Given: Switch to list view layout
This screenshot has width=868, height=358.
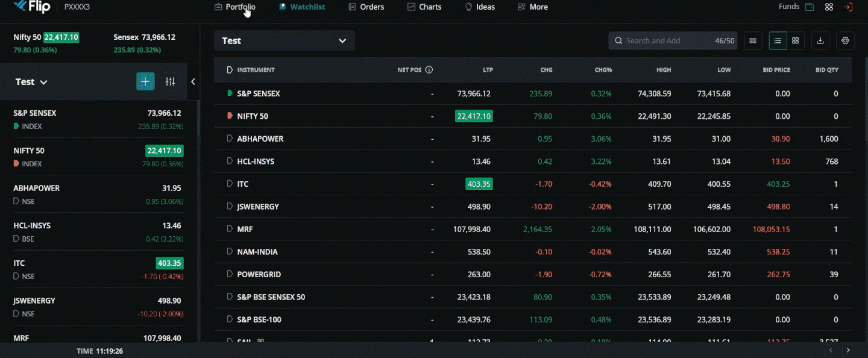Looking at the screenshot, I should 778,41.
